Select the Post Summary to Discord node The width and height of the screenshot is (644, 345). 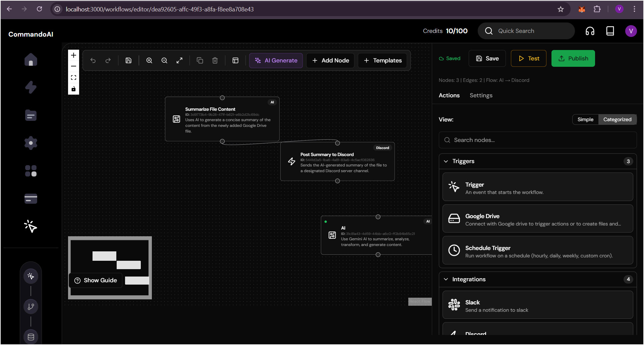pos(338,162)
